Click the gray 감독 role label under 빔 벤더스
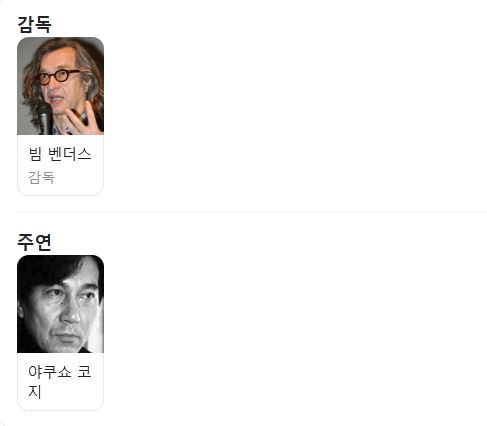Image resolution: width=487 pixels, height=426 pixels. pyautogui.click(x=41, y=177)
